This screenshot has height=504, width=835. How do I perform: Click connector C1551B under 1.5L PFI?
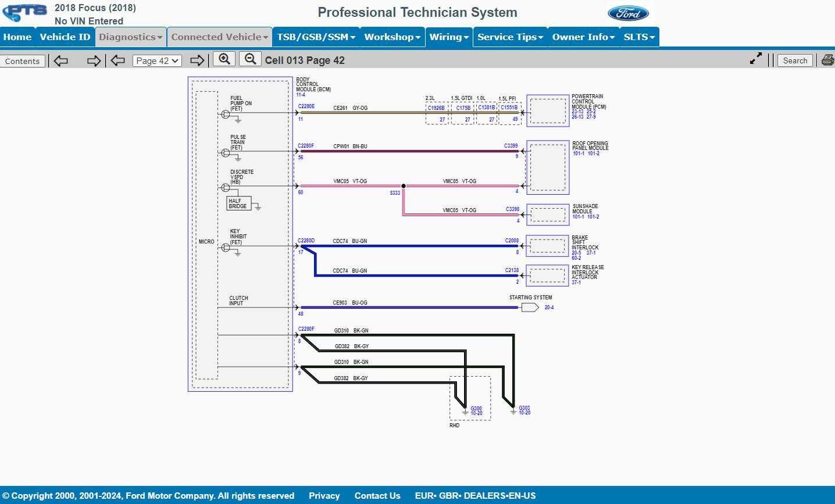click(x=509, y=108)
